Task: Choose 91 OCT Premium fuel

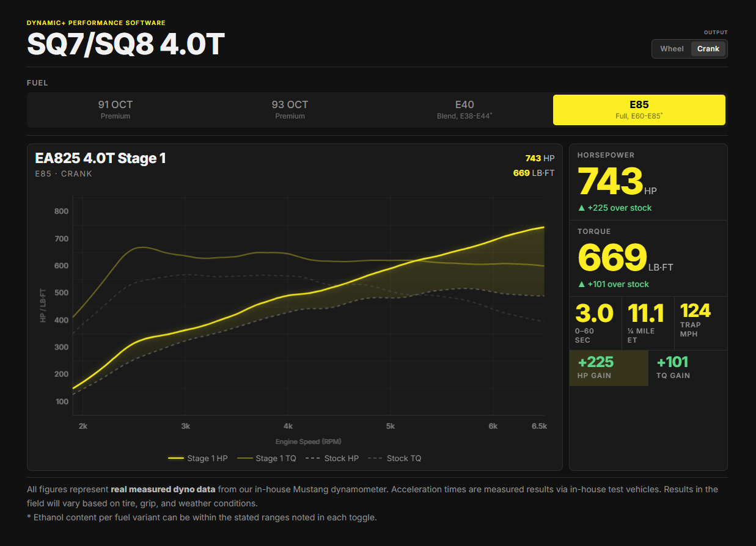Action: [116, 110]
